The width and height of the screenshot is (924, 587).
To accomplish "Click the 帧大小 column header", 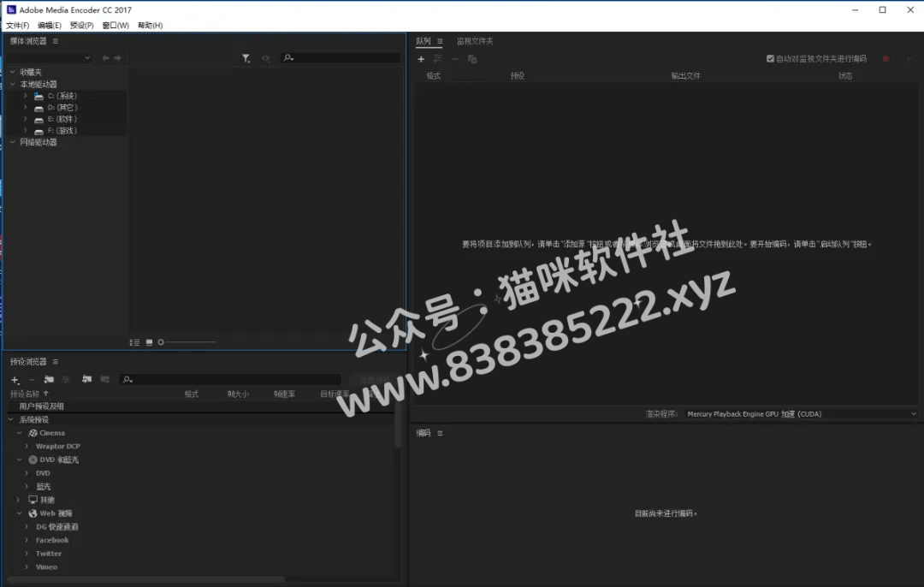I will [x=238, y=394].
